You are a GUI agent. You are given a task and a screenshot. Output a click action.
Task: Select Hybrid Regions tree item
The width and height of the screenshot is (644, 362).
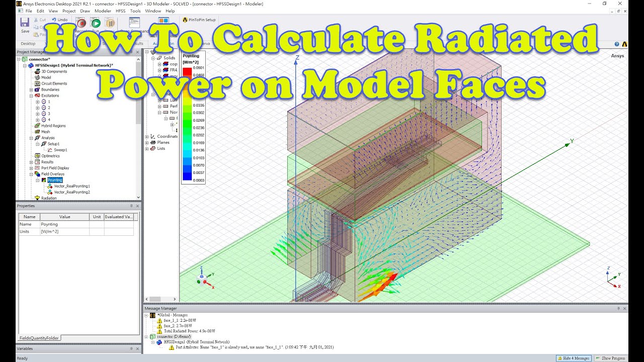tap(50, 126)
